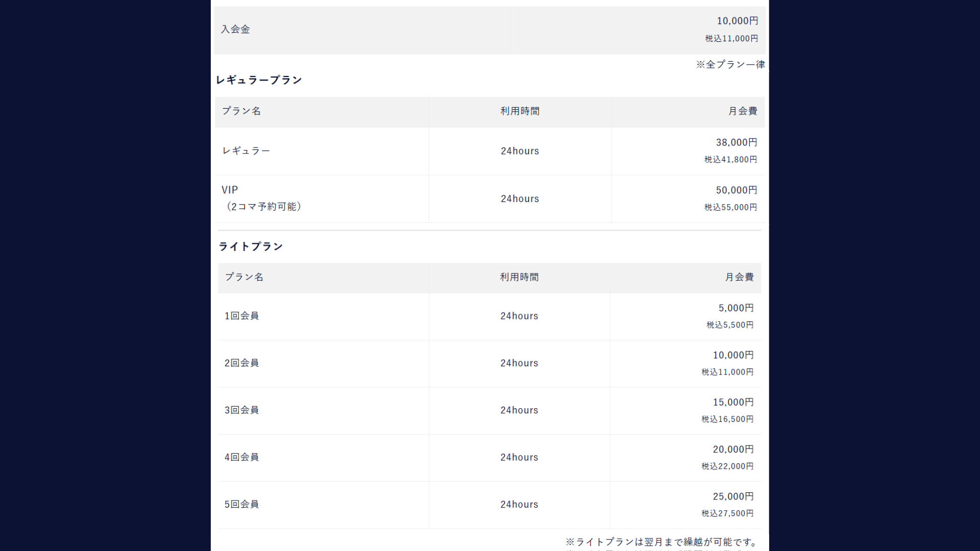Click the 税込41,800円 tax-included price
The image size is (980, 551).
pos(730,160)
